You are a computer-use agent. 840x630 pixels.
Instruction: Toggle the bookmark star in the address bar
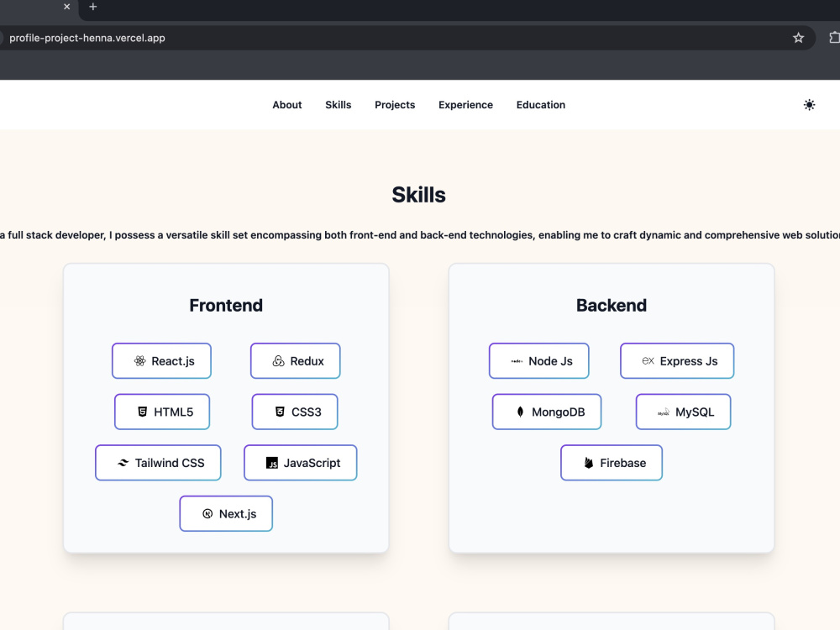(x=798, y=38)
